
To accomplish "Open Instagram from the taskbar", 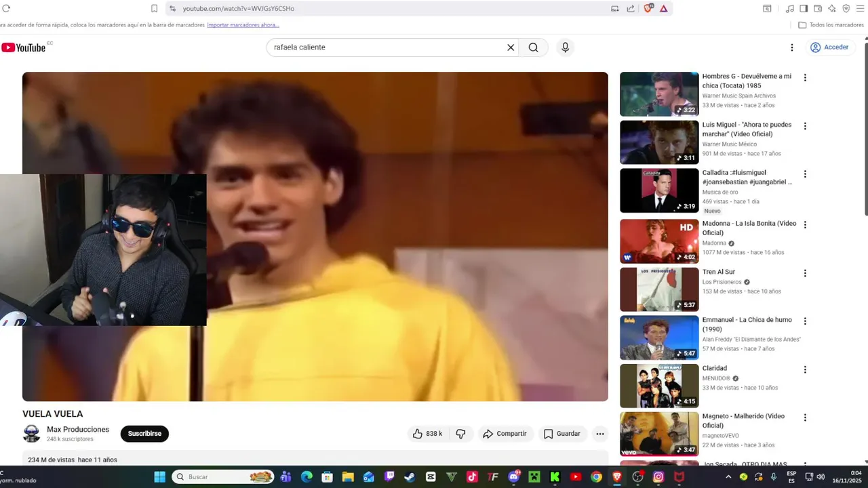I will pos(658,477).
